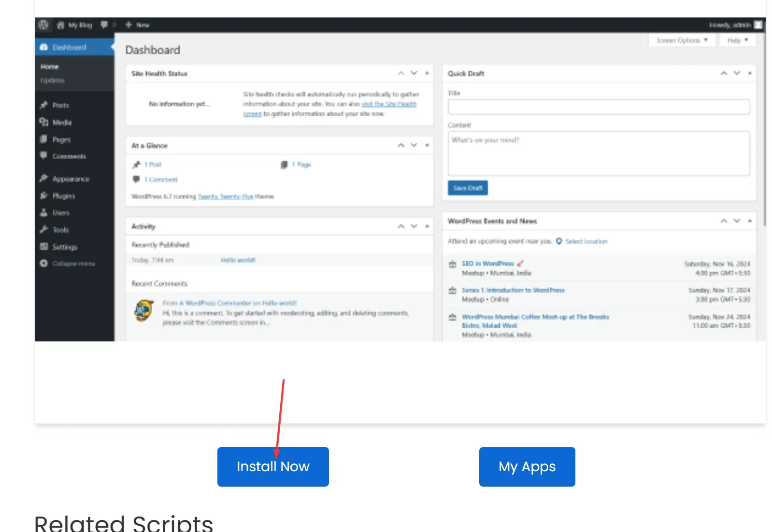
Task: Click the Related Scripts heading
Action: tap(124, 523)
